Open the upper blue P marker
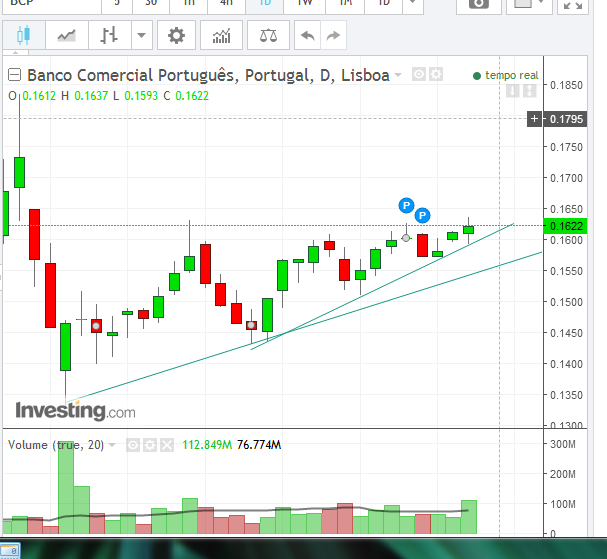607x559 pixels. [x=406, y=206]
